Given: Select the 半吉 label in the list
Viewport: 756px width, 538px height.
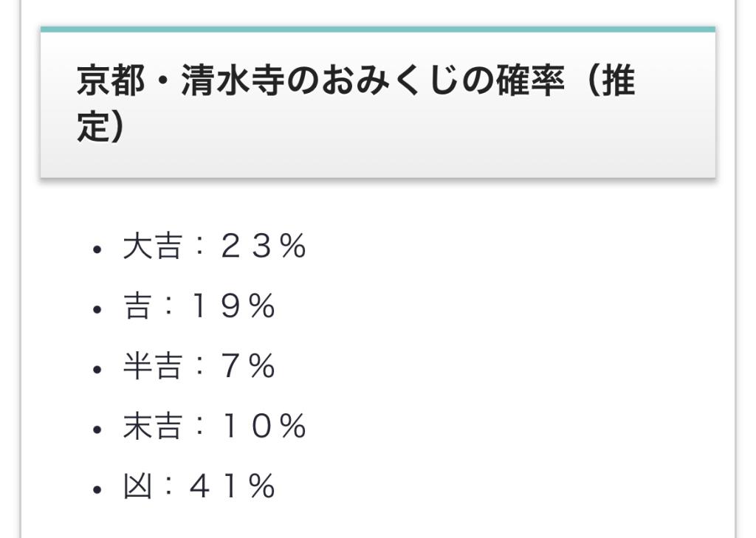Looking at the screenshot, I should coord(151,367).
